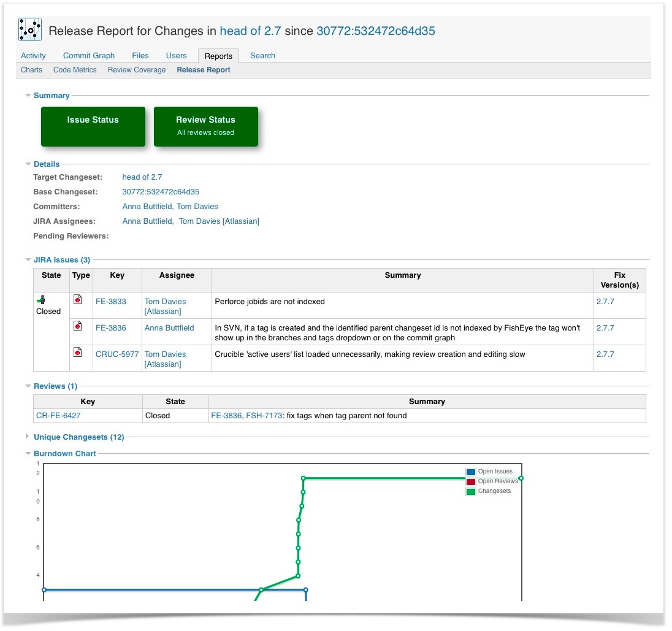Open FSH-7173 link in the review summary
This screenshot has width=672, height=631.
pyautogui.click(x=264, y=415)
